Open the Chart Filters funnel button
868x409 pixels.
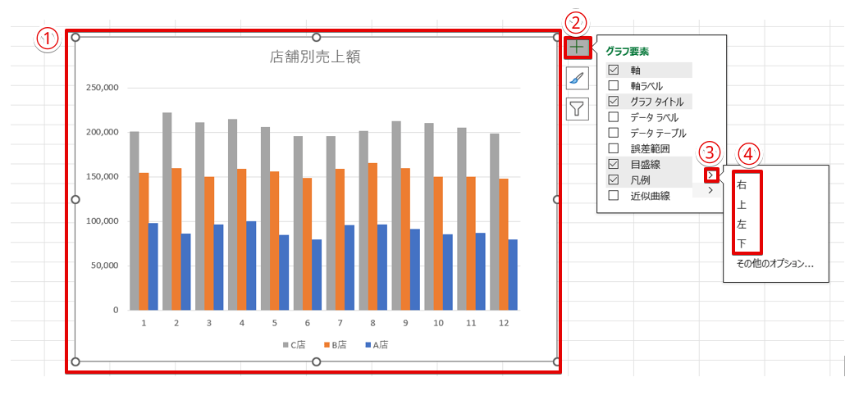pos(578,108)
